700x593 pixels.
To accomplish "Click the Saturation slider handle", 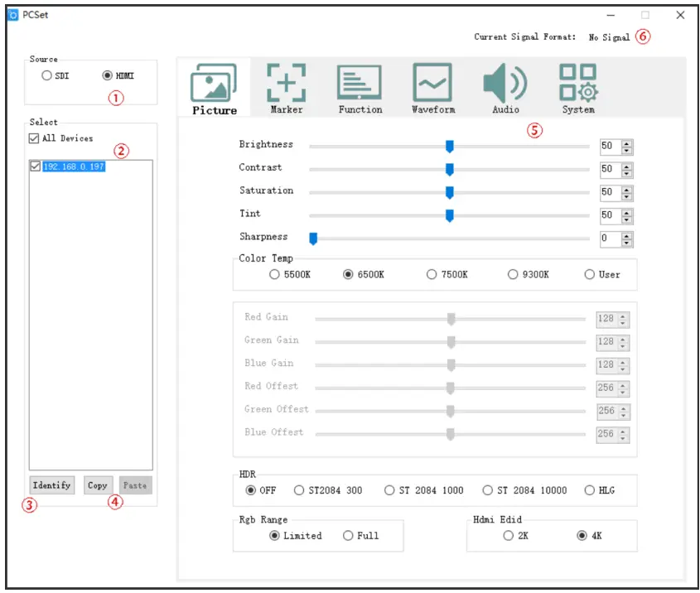I will (x=450, y=192).
